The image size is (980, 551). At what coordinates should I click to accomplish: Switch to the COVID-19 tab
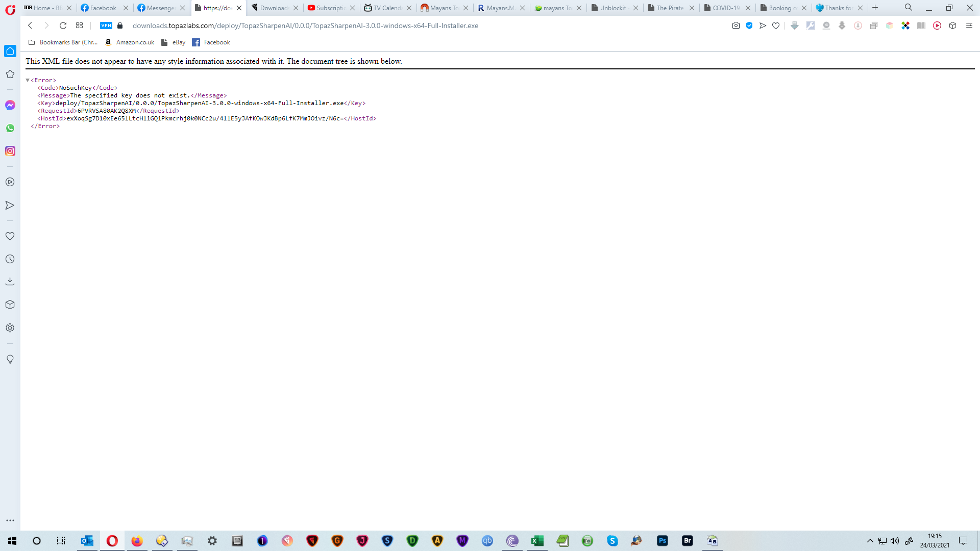[x=725, y=8]
